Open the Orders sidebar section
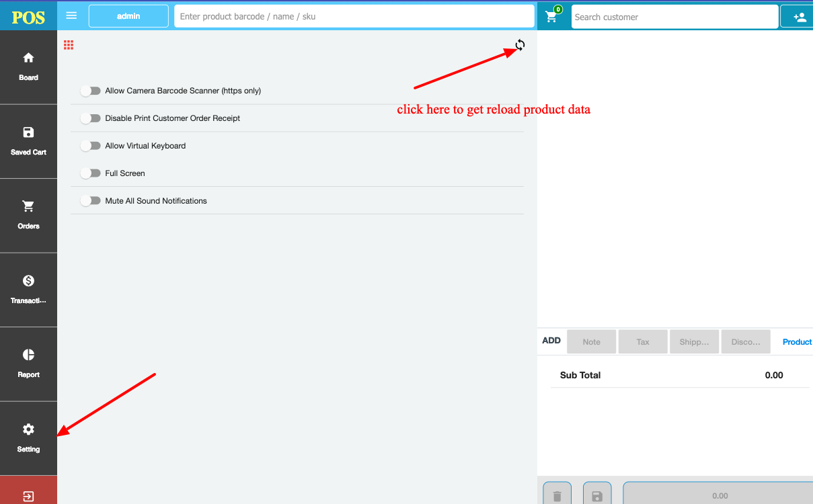This screenshot has height=504, width=813. 28,215
